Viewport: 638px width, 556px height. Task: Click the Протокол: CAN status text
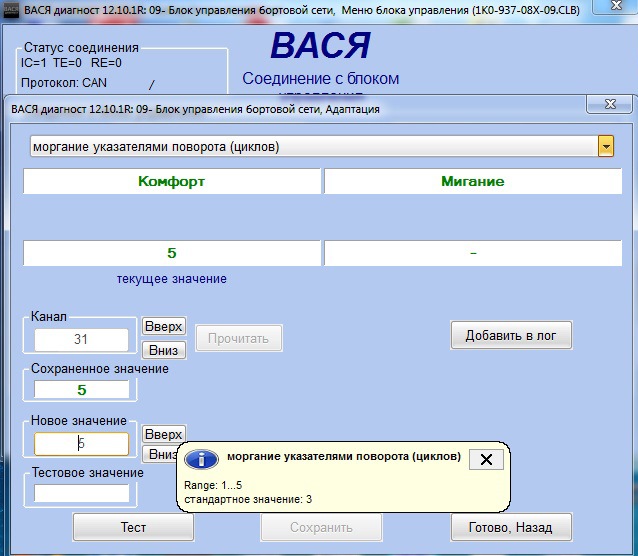tap(64, 83)
